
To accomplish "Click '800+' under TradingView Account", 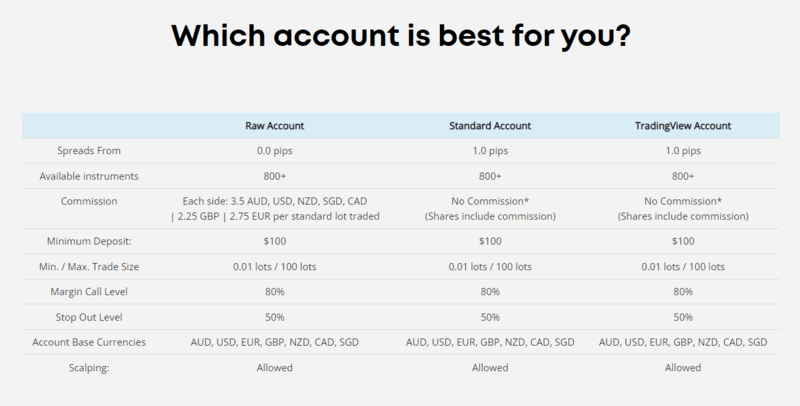I will pyautogui.click(x=683, y=176).
